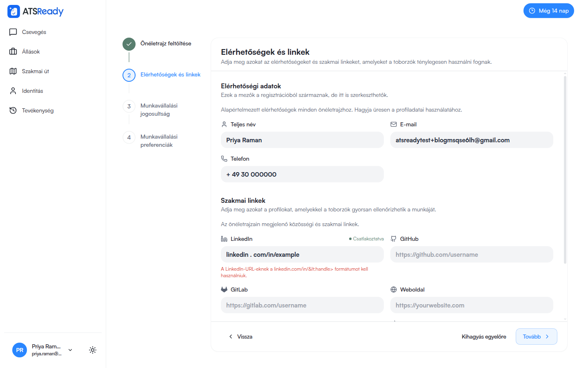This screenshot has height=368, width=588.
Task: Click the left chevron next to Vissza
Action: pyautogui.click(x=231, y=337)
